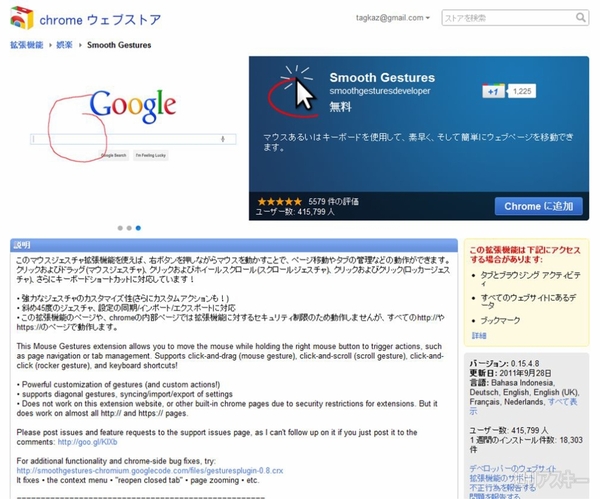Click タブとブラウジング アクティビティ permission item
The image size is (600, 499).
click(530, 279)
